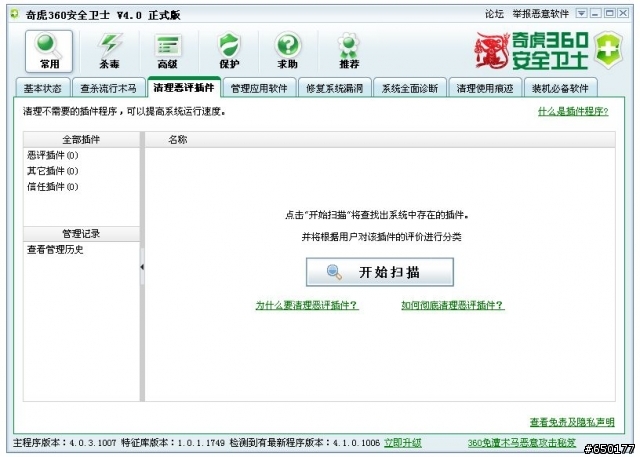Select 信任插件 (0) in the list

tap(53, 187)
